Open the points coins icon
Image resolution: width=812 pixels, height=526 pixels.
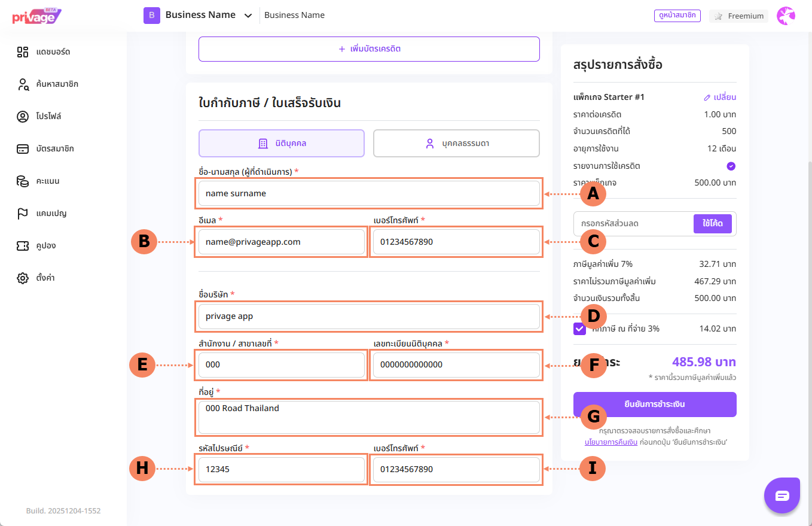(x=23, y=181)
